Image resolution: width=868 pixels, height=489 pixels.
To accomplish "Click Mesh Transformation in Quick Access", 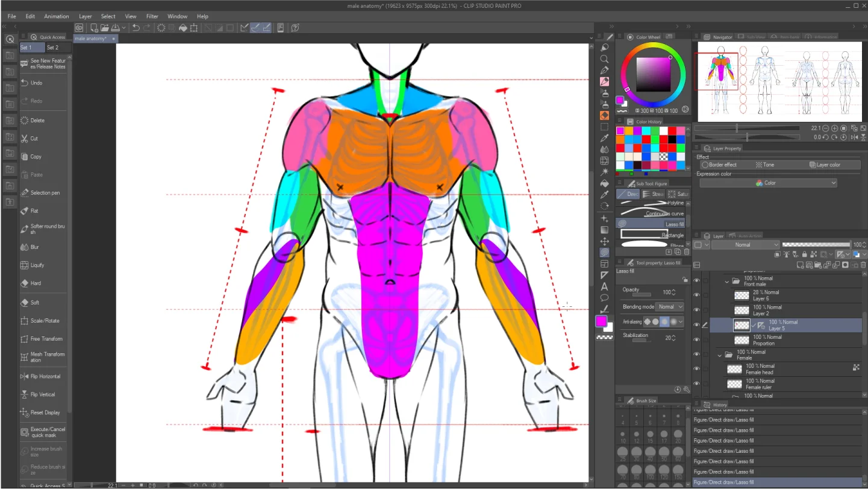I will tap(43, 357).
